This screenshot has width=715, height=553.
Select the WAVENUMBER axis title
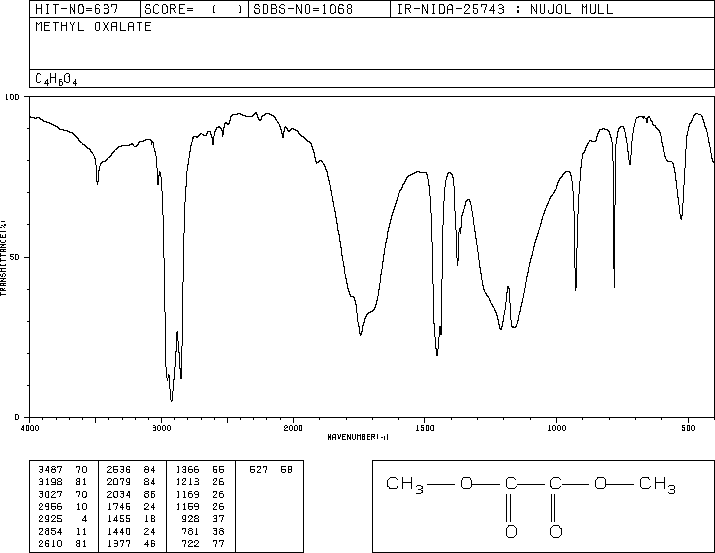[x=358, y=437]
